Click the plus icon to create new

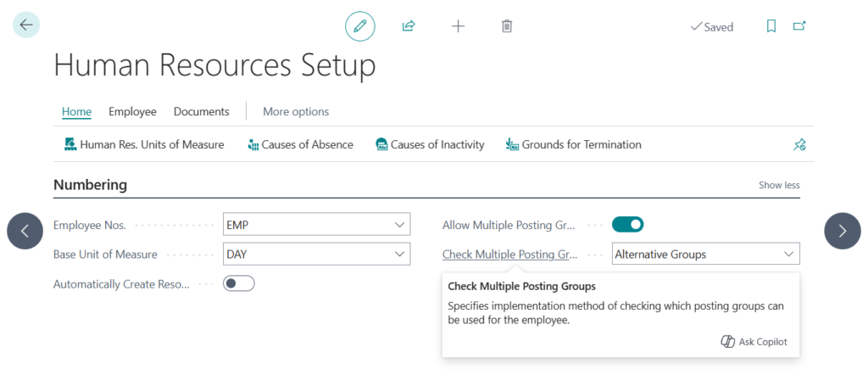[458, 26]
